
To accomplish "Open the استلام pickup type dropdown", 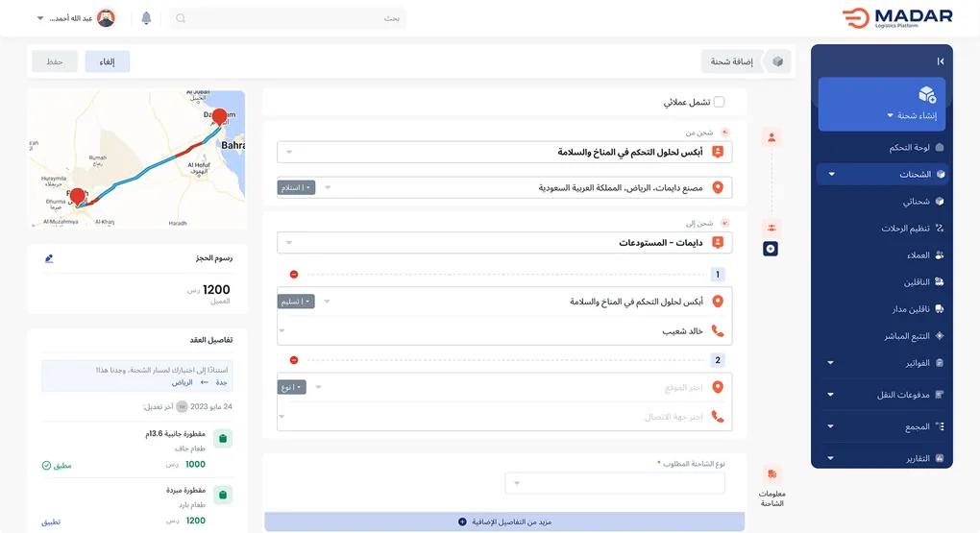I will pyautogui.click(x=296, y=187).
